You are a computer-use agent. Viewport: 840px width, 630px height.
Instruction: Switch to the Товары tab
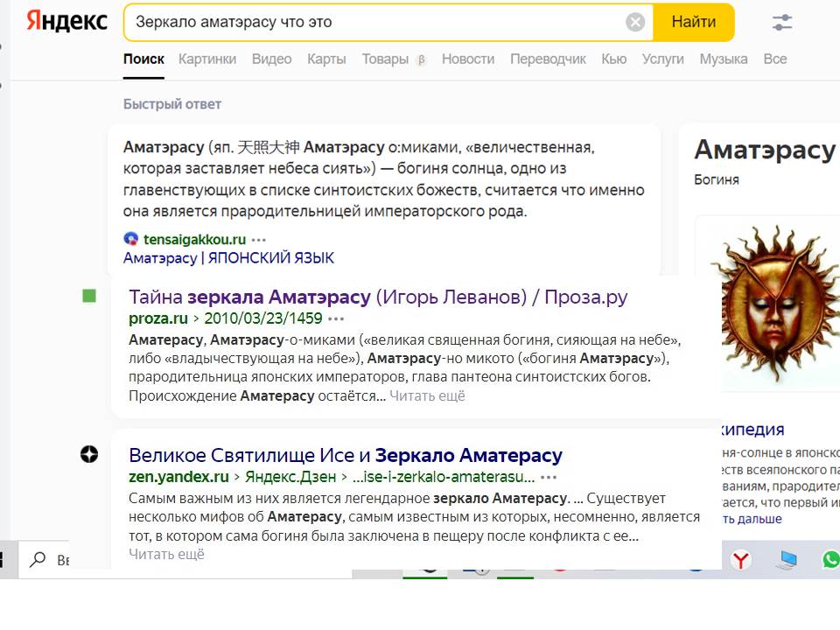pyautogui.click(x=385, y=59)
